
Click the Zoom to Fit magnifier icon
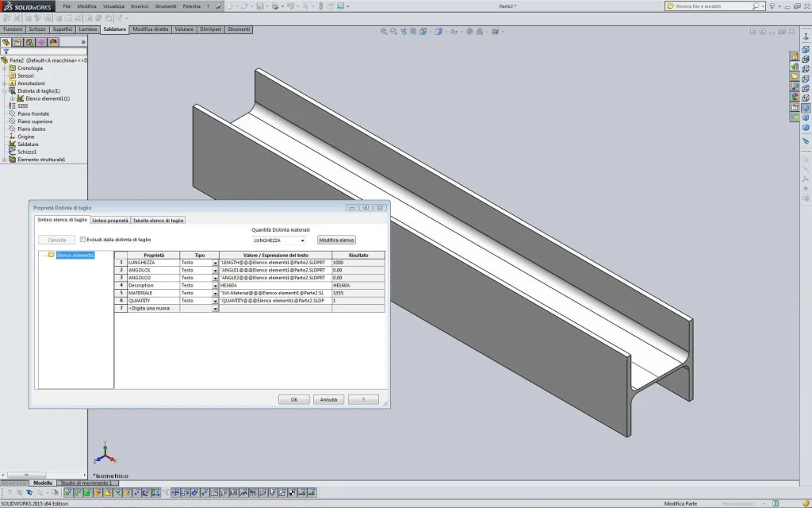pos(384,32)
